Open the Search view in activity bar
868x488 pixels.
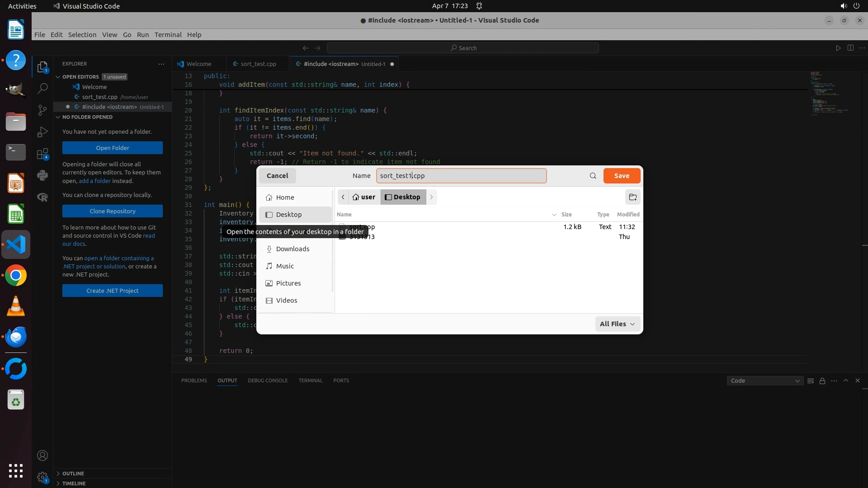click(x=42, y=88)
